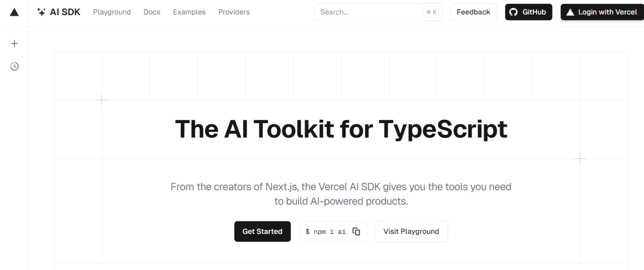
Task: Click the Vercel triangle on the login button
Action: 570,12
